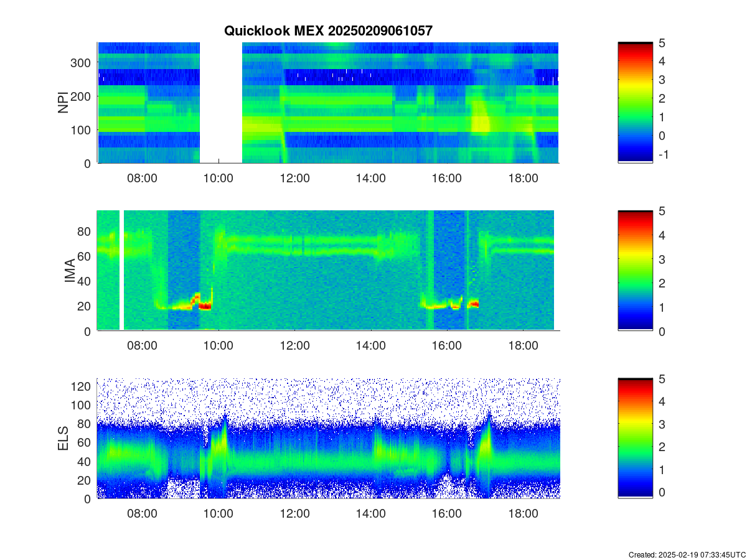Screen dimensions: 747x560
Task: Select the NPI panel colorbar
Action: [x=635, y=103]
